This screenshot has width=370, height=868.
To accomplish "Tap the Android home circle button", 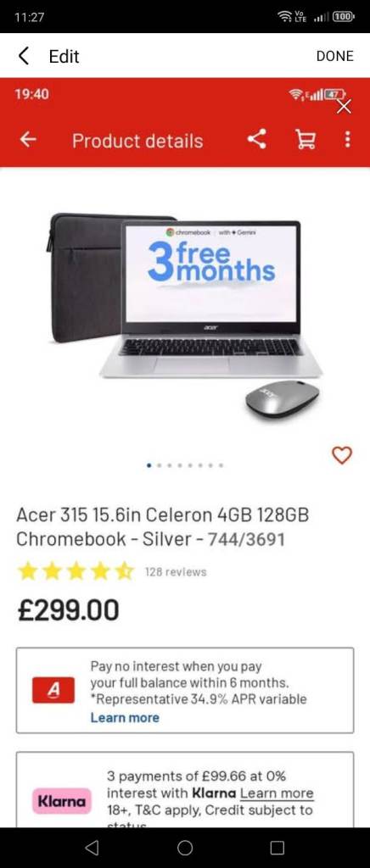I will click(x=185, y=848).
